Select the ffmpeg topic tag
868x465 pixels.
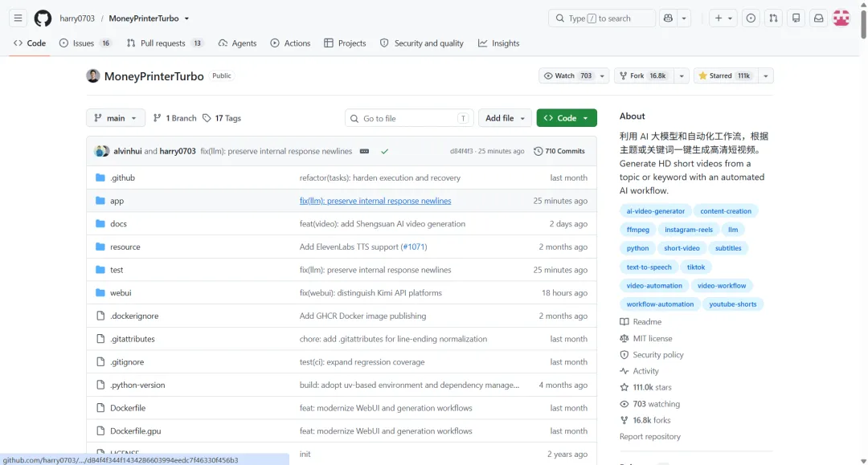tap(637, 230)
